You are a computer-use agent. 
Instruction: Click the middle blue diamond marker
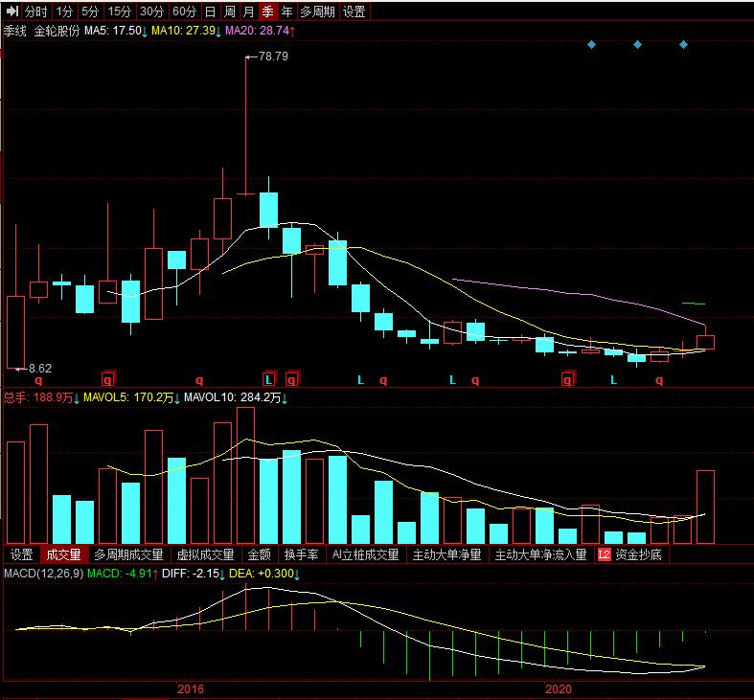click(637, 45)
